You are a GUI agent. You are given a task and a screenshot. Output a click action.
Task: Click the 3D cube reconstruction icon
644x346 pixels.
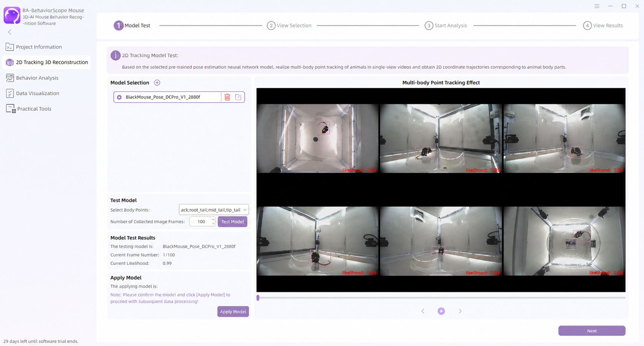click(10, 62)
